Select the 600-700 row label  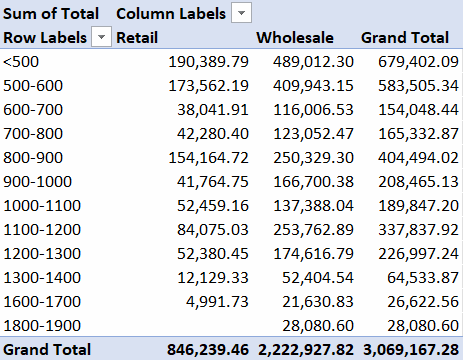pos(33,110)
